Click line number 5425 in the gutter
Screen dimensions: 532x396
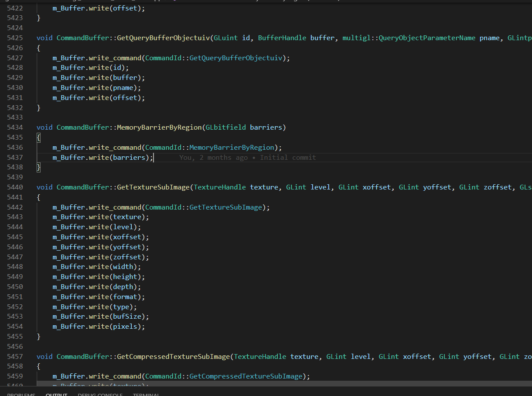tap(15, 38)
